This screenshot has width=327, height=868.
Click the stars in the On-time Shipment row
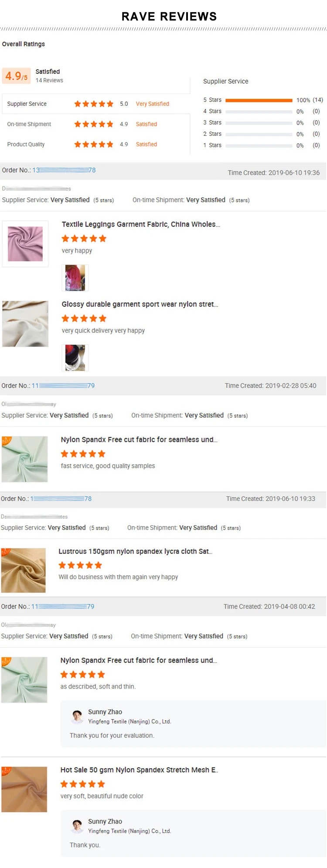pyautogui.click(x=94, y=124)
